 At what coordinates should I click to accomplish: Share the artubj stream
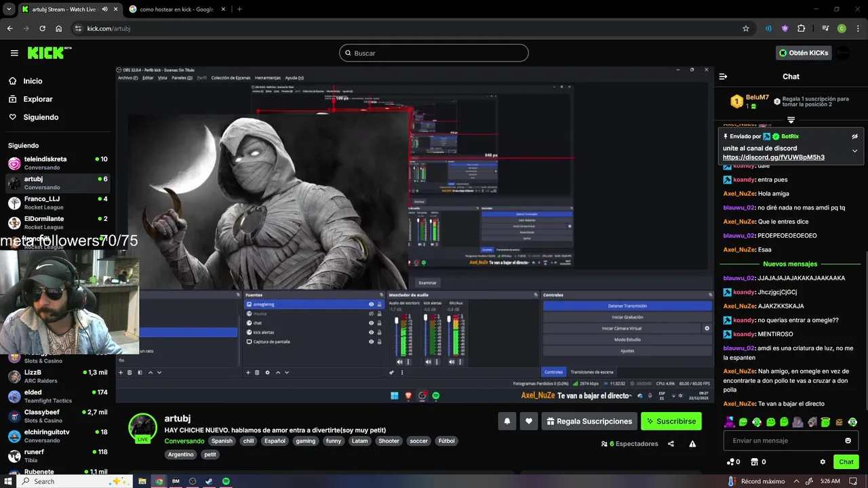click(x=671, y=444)
